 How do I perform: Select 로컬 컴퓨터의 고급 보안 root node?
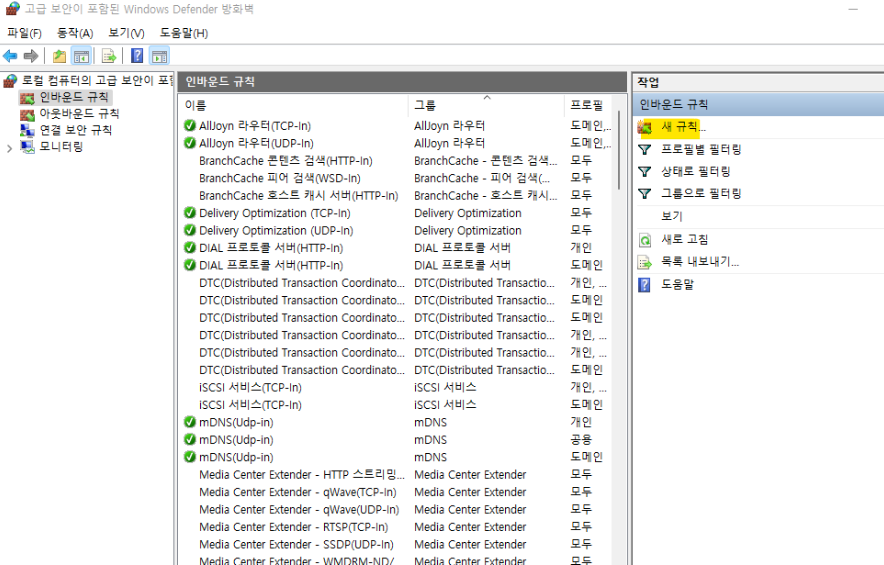97,81
